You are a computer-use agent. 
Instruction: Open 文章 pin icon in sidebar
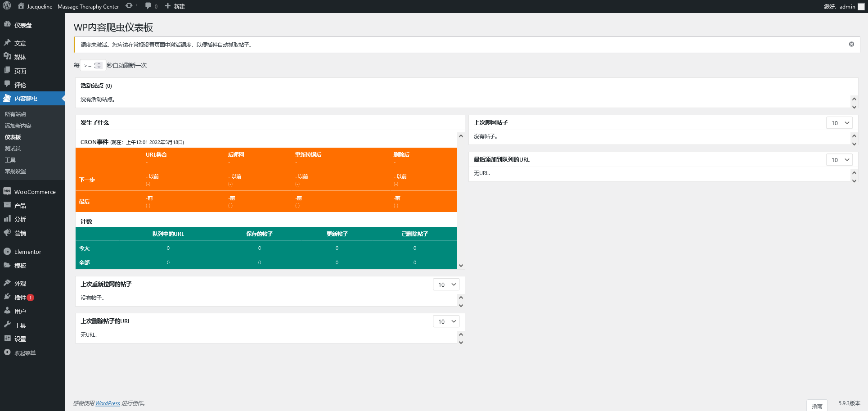[7, 43]
